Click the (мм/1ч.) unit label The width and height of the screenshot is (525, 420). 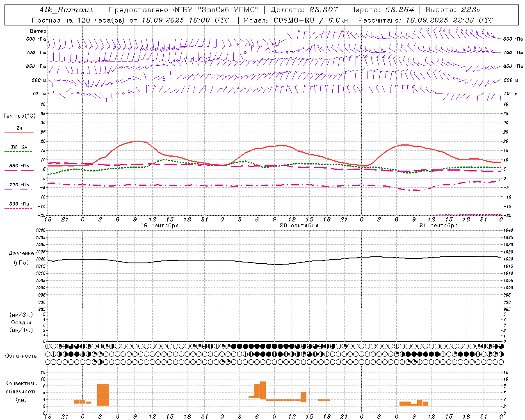pos(21,330)
